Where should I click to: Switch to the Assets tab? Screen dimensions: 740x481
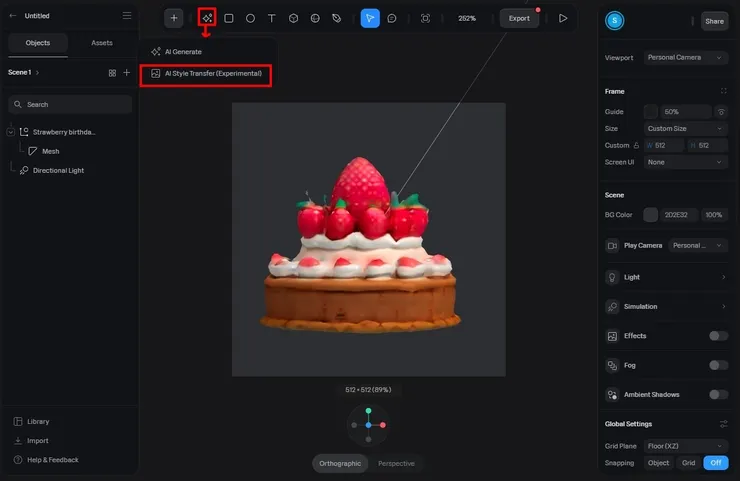[x=101, y=43]
